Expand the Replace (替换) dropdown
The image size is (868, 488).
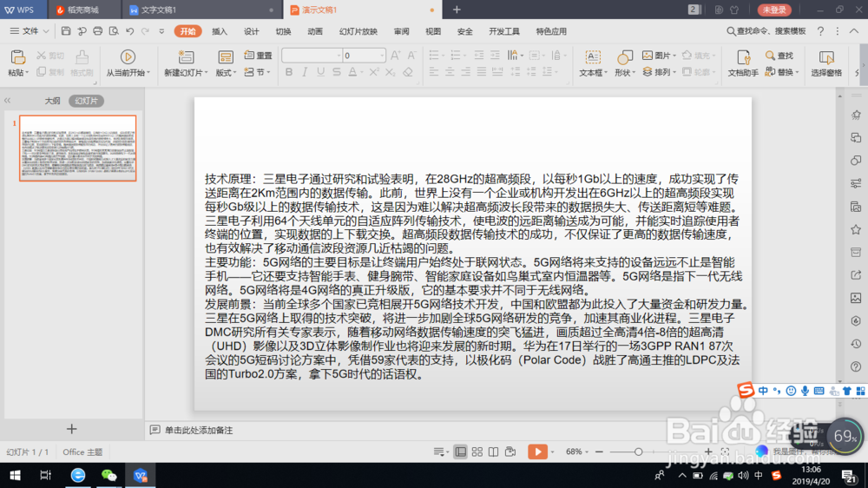(782, 72)
